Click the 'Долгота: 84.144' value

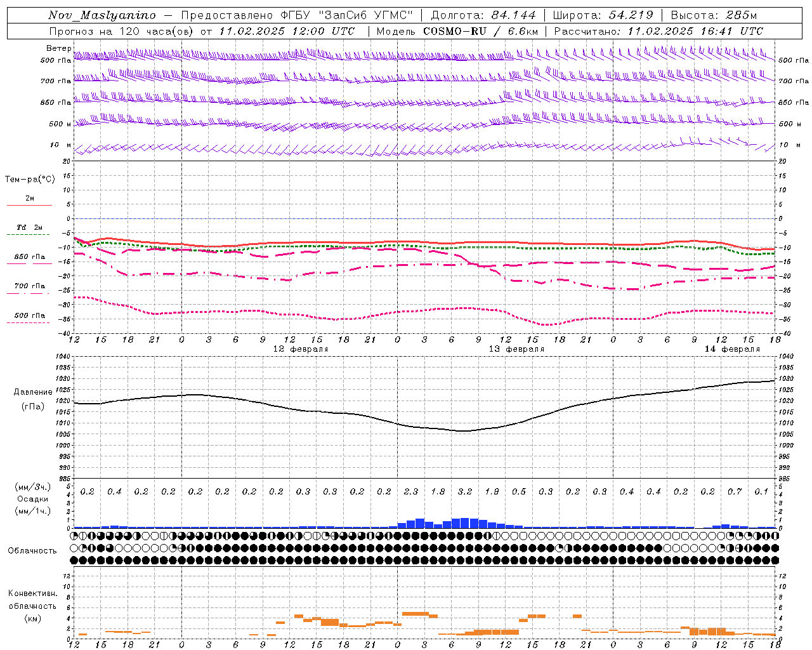point(483,15)
